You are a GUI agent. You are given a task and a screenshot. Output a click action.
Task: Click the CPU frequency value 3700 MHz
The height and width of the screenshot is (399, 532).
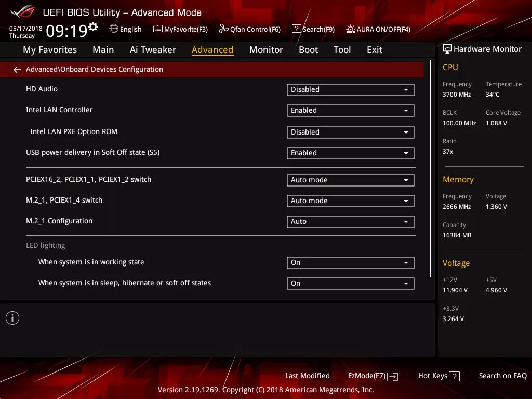457,95
